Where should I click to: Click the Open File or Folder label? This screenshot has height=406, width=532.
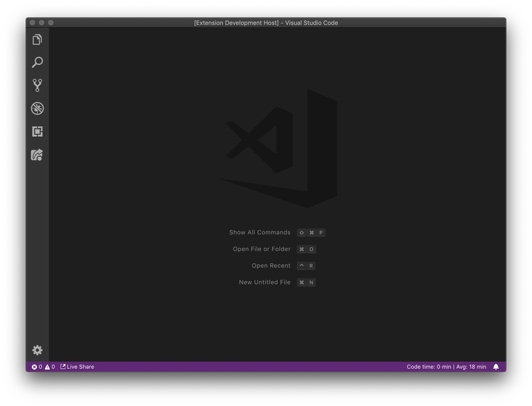261,249
